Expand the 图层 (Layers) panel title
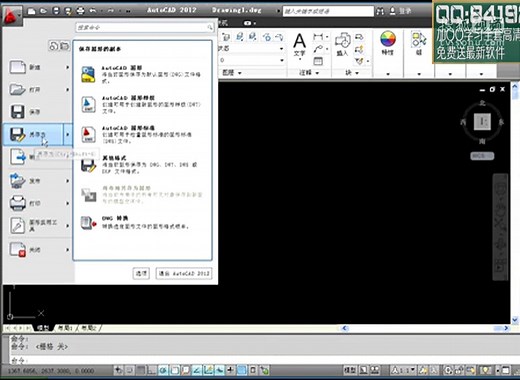520x380 pixels. pyautogui.click(x=232, y=72)
